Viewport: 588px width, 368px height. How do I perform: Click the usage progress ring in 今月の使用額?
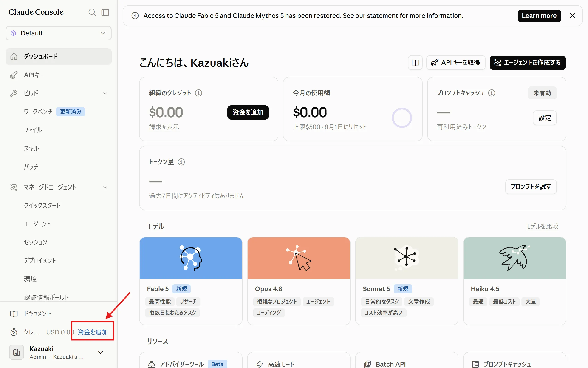point(402,118)
